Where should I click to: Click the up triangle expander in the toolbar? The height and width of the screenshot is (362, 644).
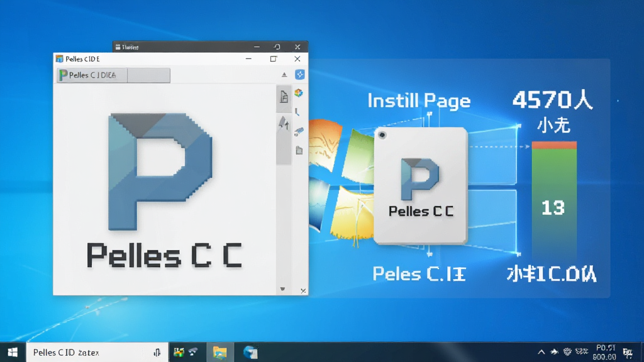284,75
